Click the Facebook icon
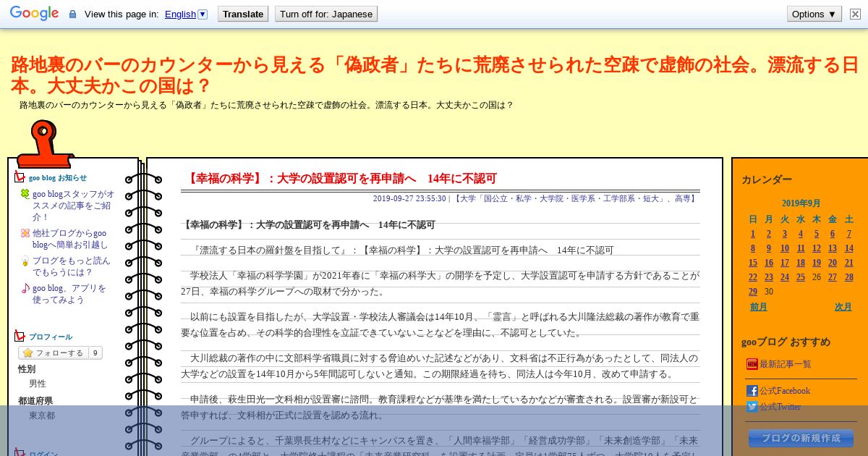 point(752,391)
